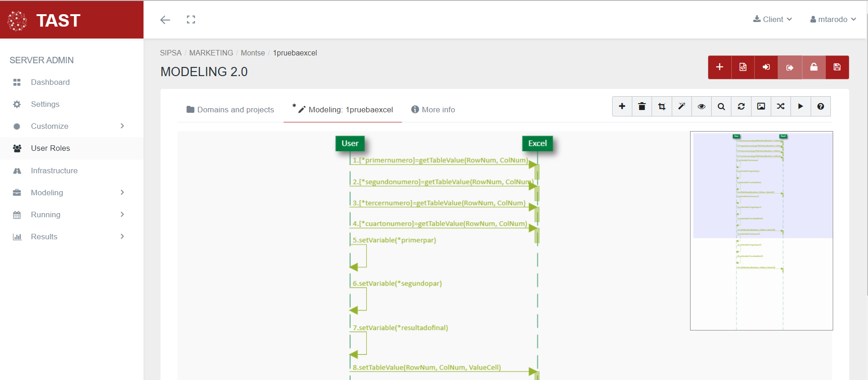868x380 pixels.
Task: Toggle the eye visibility icon in toolbar
Action: (x=702, y=106)
